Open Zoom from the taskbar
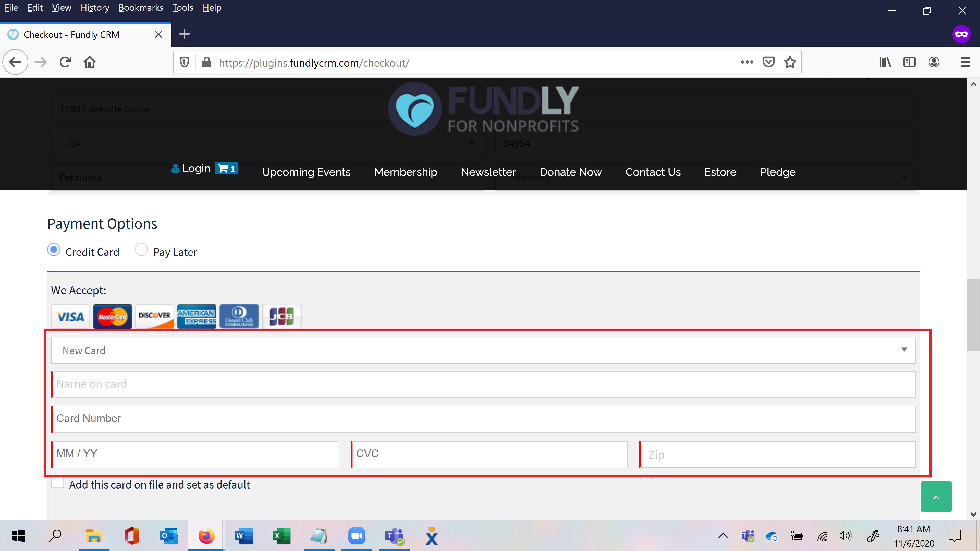The width and height of the screenshot is (980, 551). [357, 536]
